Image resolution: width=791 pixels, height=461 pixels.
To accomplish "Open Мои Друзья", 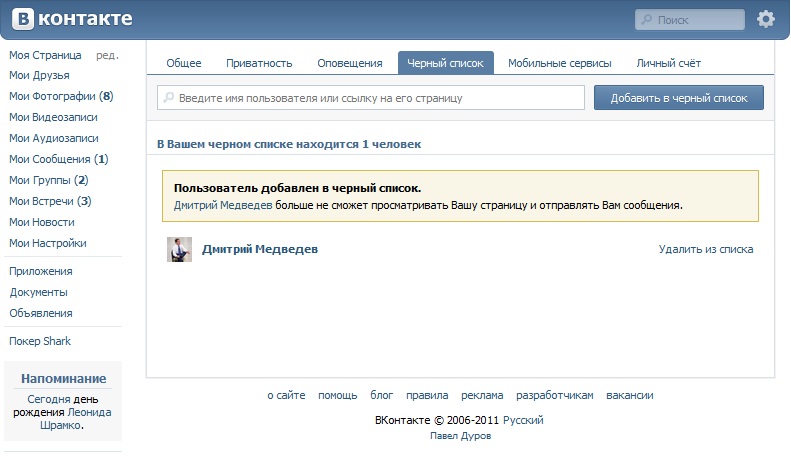I will click(39, 75).
